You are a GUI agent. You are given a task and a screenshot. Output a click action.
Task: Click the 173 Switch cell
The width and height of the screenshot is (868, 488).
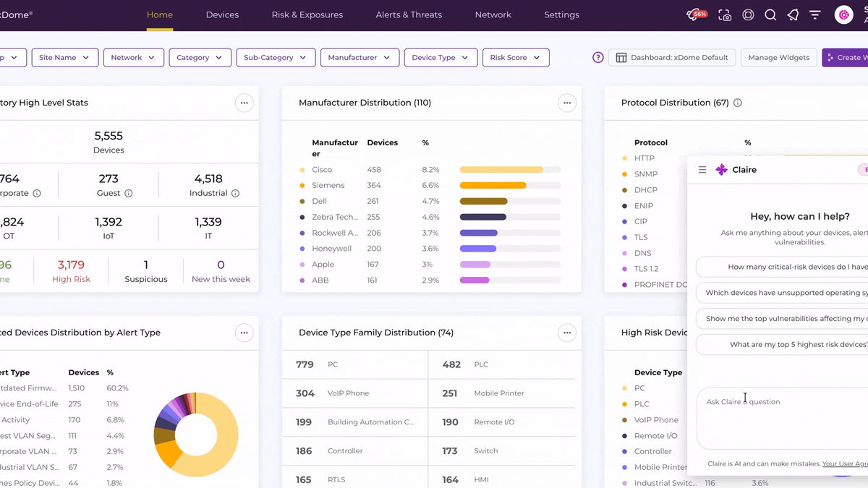coord(503,451)
